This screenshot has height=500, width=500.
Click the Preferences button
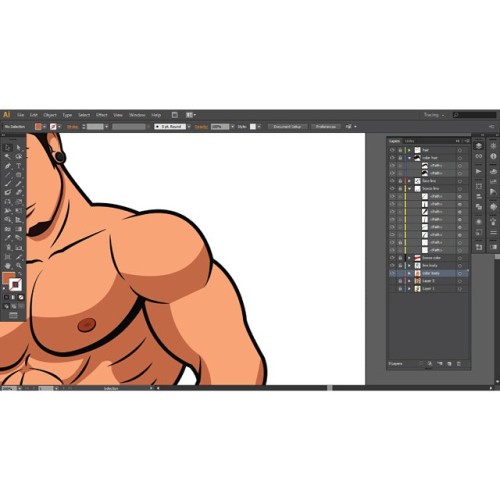tap(326, 127)
